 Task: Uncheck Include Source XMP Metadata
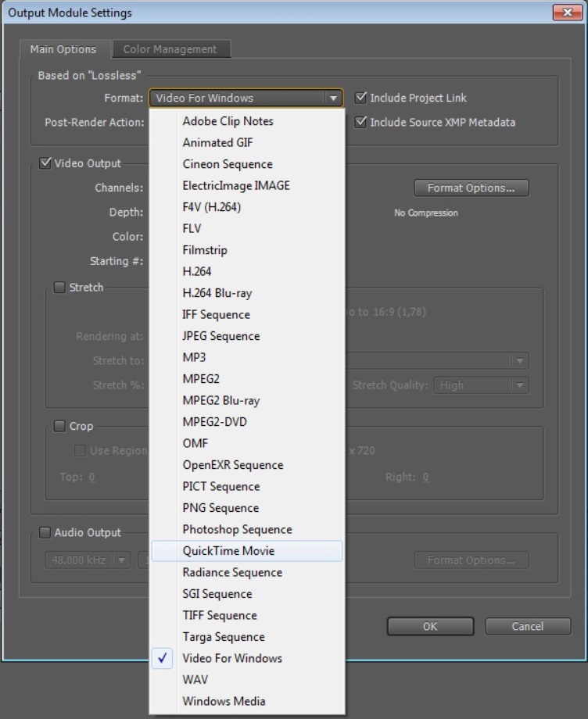coord(360,122)
